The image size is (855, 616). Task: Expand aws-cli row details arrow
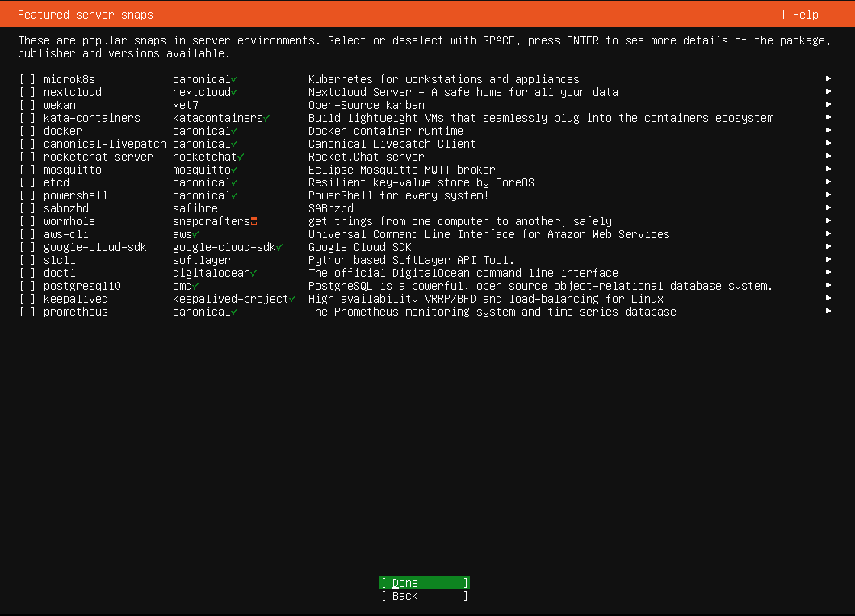click(828, 233)
